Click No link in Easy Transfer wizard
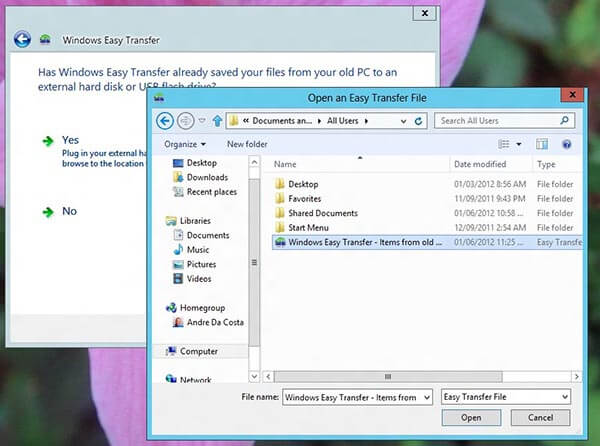The image size is (600, 446). (x=70, y=211)
